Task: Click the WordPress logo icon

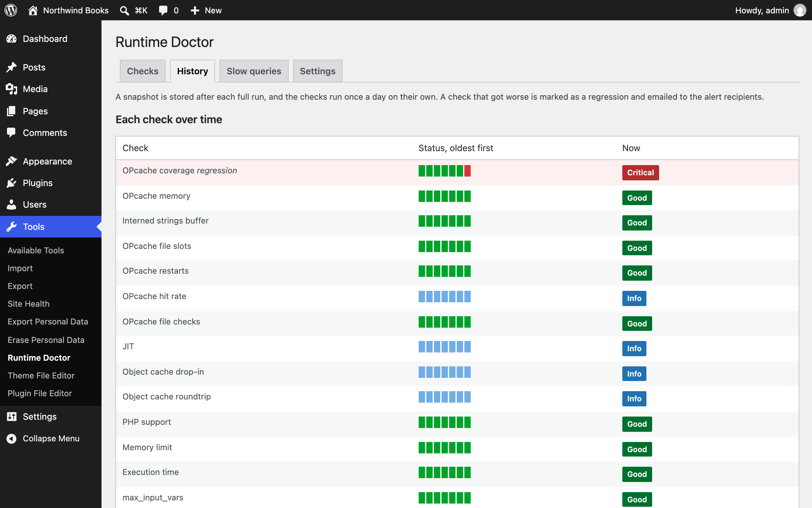Action: (11, 10)
